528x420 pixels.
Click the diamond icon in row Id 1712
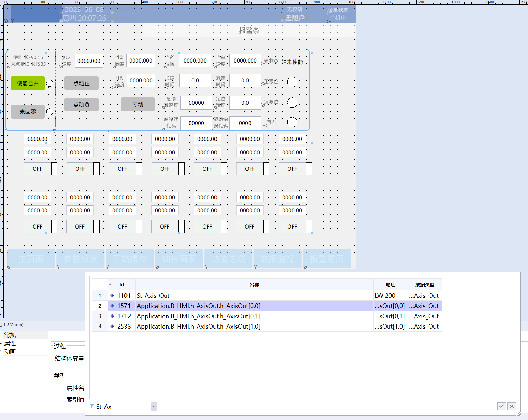pos(112,316)
